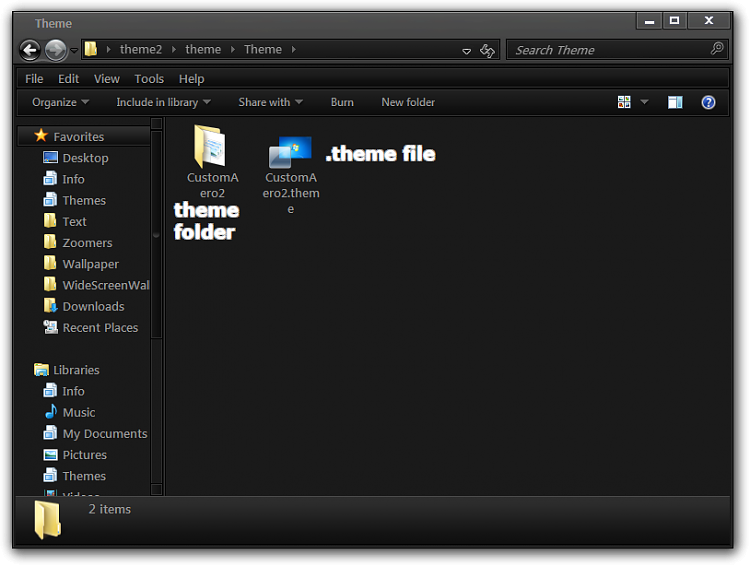Image resolution: width=750 pixels, height=566 pixels.
Task: Click the Pictures label under Libraries
Action: (x=85, y=455)
